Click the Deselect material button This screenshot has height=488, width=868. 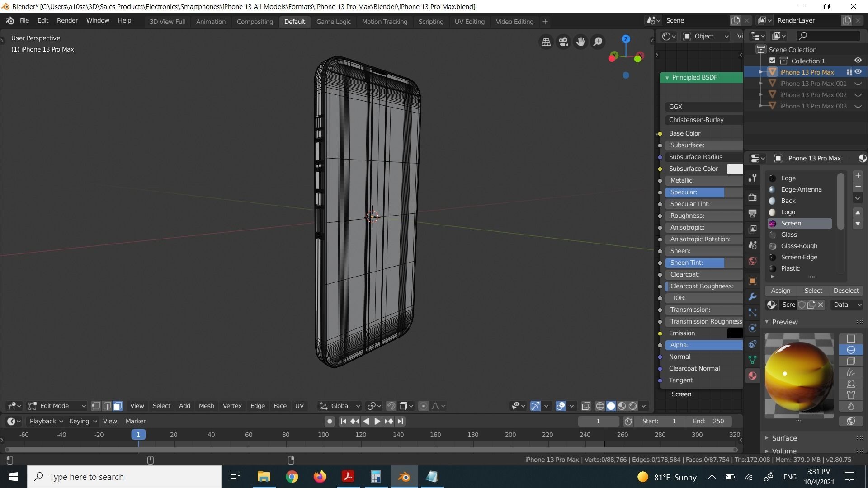click(846, 291)
